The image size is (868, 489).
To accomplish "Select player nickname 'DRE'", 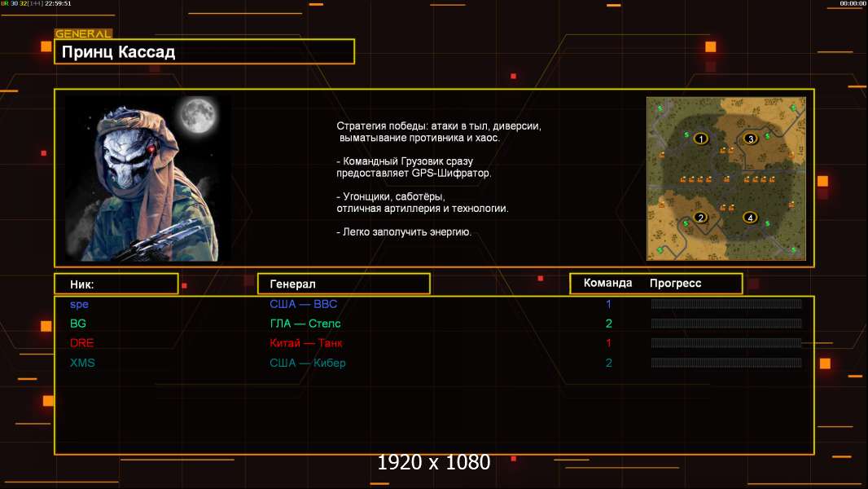I will [x=82, y=343].
